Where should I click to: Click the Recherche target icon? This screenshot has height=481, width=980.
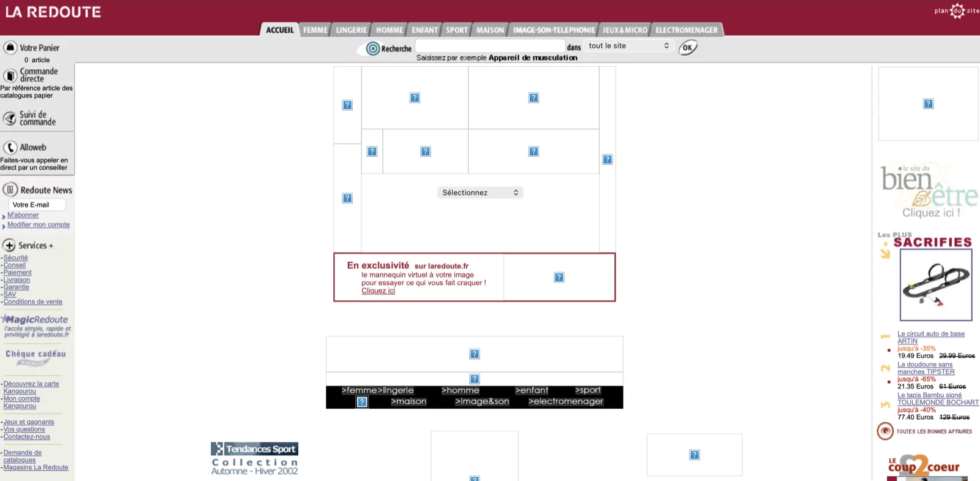(373, 48)
